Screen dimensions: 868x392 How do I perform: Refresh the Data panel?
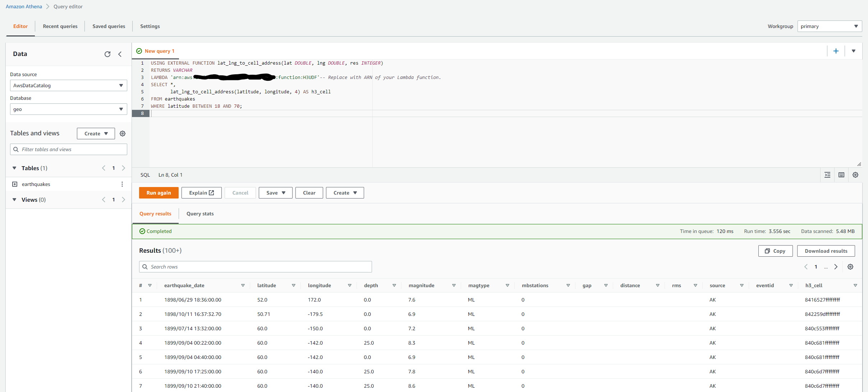pyautogui.click(x=107, y=54)
